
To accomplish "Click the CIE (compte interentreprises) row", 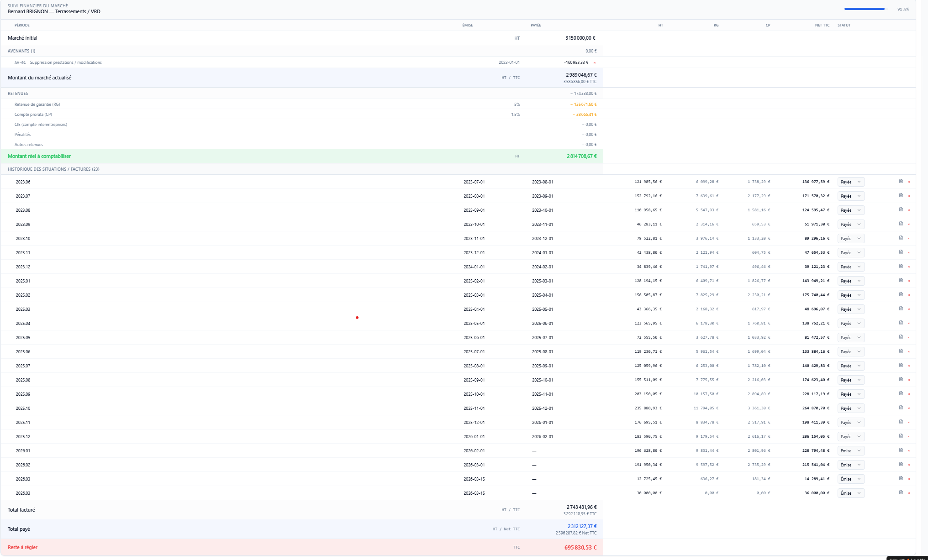I will [302, 124].
